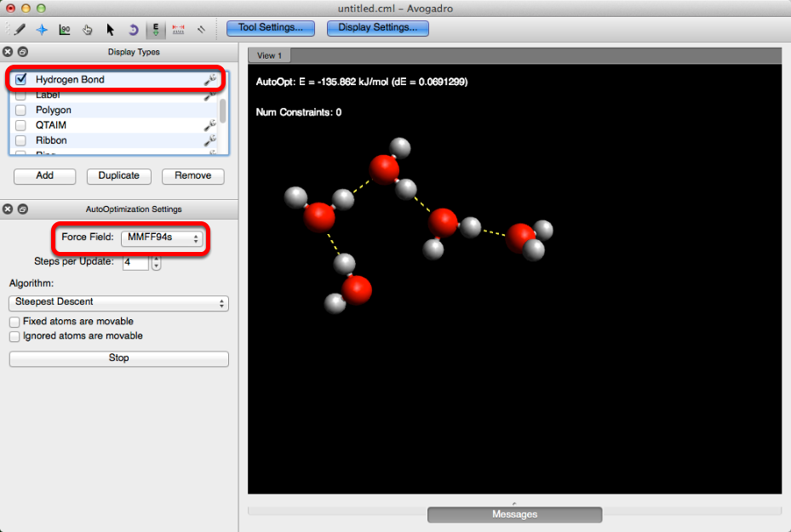Open the Force Field dropdown
The width and height of the screenshot is (791, 532).
click(x=162, y=237)
